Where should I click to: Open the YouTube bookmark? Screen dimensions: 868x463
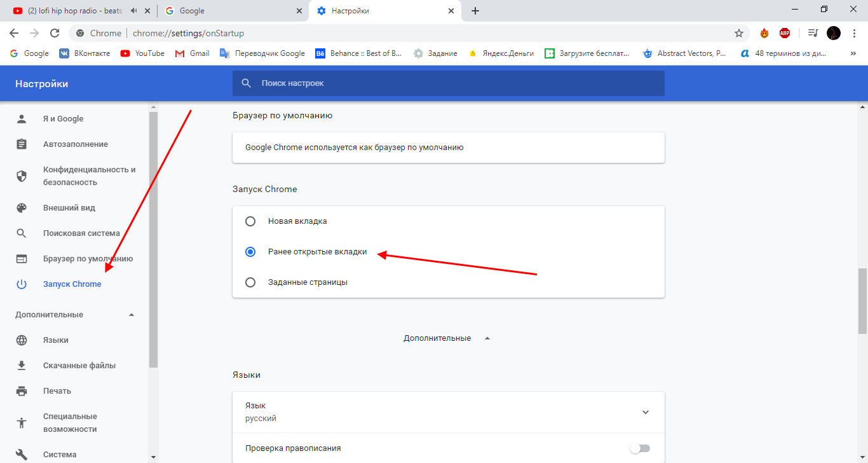pyautogui.click(x=142, y=53)
